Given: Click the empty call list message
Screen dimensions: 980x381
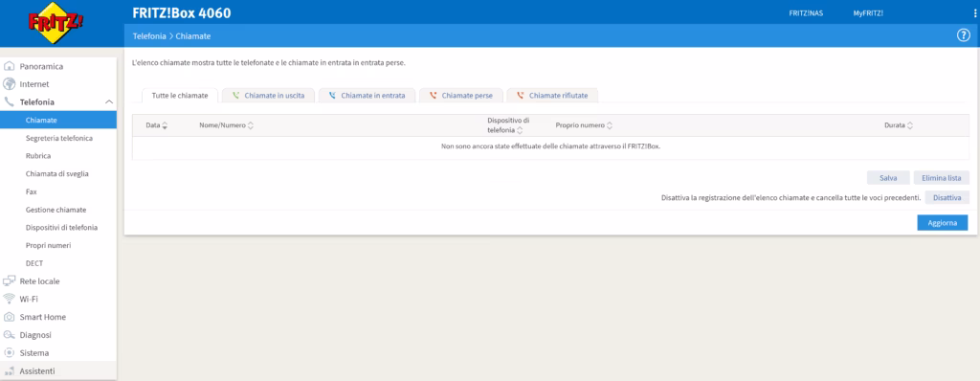Looking at the screenshot, I should tap(550, 146).
